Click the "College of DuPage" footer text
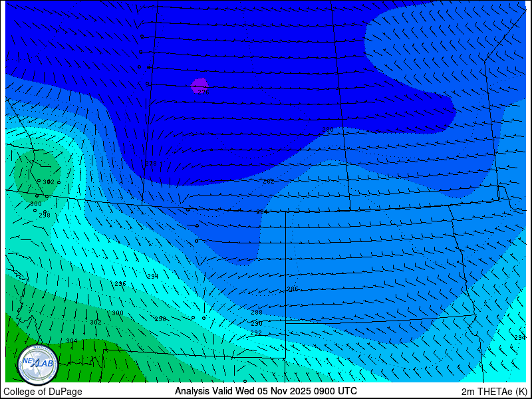 (43, 392)
